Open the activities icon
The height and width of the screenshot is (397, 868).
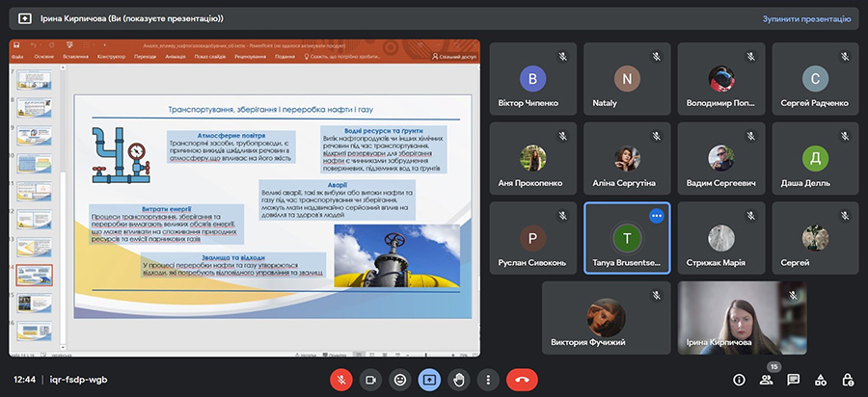(x=820, y=380)
